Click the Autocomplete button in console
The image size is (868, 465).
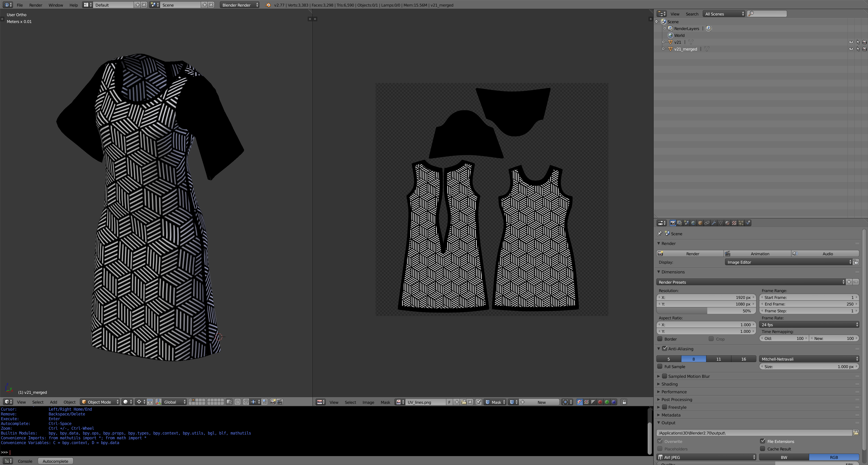(x=55, y=461)
